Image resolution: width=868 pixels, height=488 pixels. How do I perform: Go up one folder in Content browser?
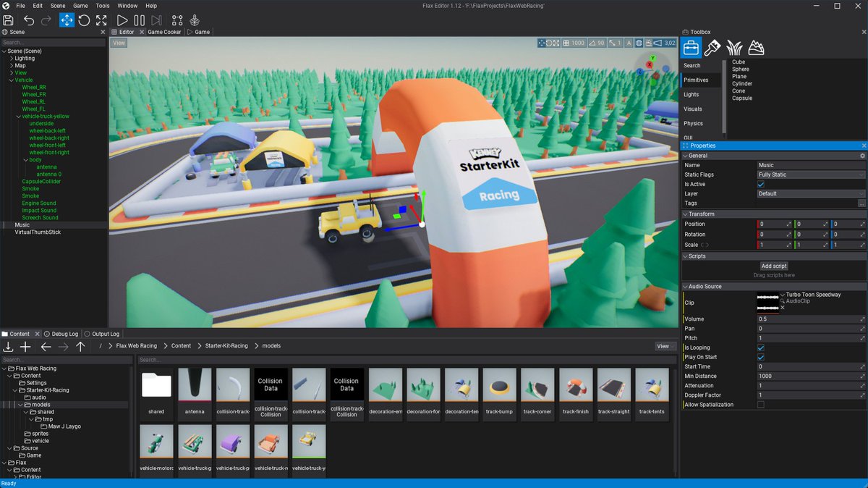(x=80, y=347)
